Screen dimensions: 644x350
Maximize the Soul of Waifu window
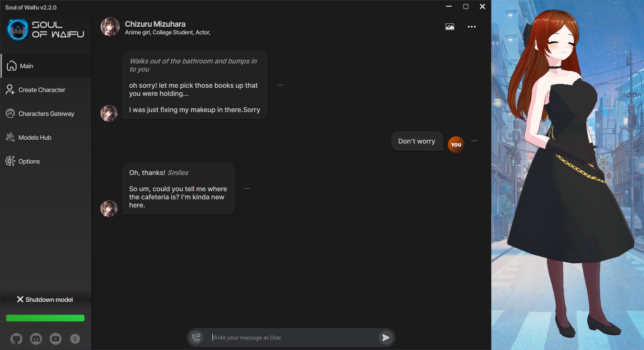point(466,7)
